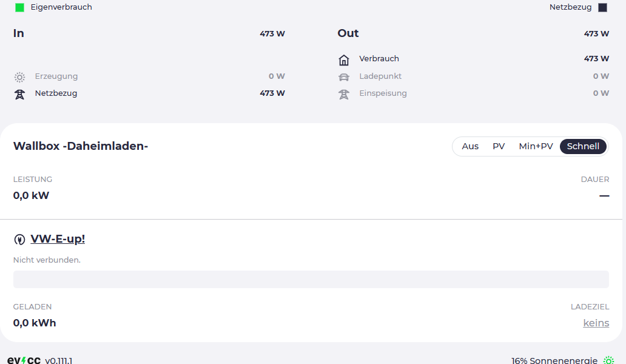The width and height of the screenshot is (626, 364).
Task: Click the pylon icon next to Einspeisung
Action: pos(344,94)
